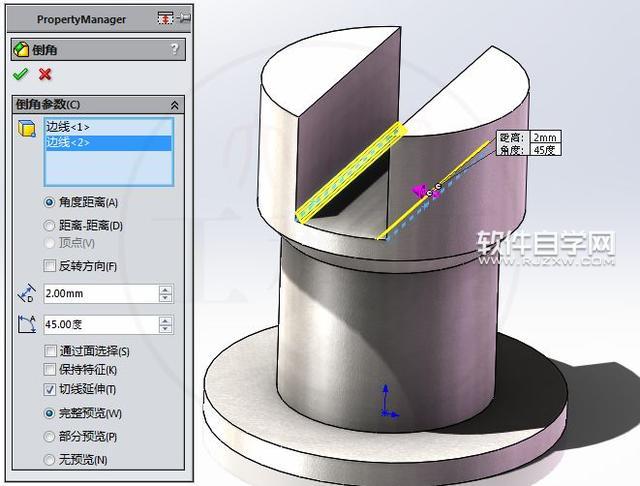This screenshot has height=486, width=640.
Task: Collapse the 倒角参数(C) section
Action: pyautogui.click(x=174, y=105)
